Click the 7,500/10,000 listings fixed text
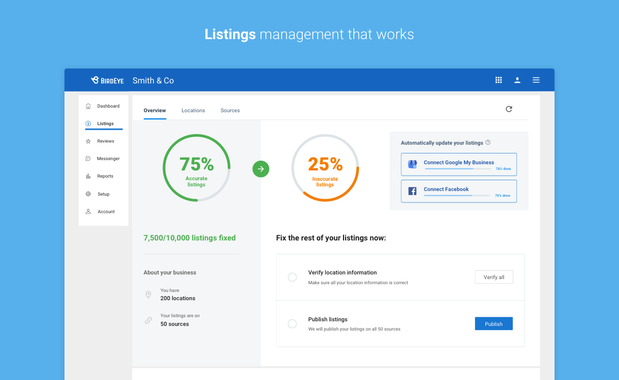This screenshot has height=380, width=619. pyautogui.click(x=189, y=238)
